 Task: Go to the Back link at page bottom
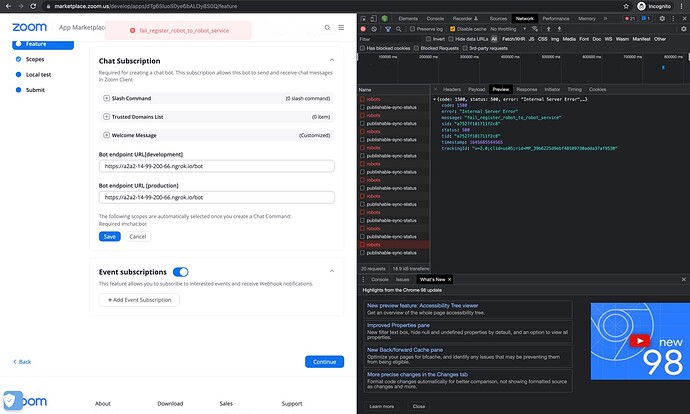click(x=22, y=362)
